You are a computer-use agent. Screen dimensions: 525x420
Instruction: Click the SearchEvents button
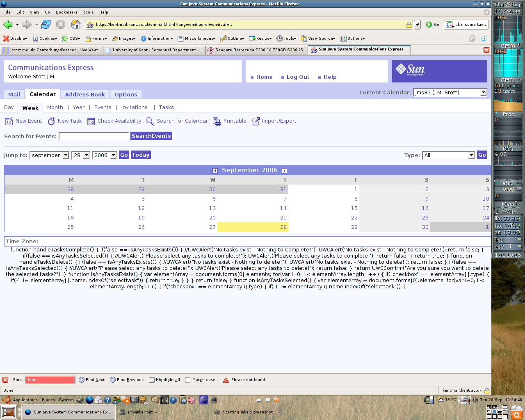(151, 136)
